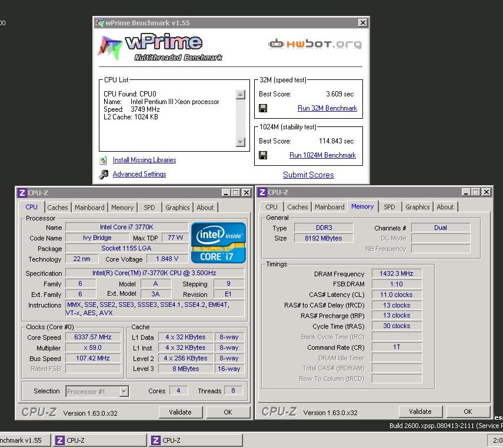Screen dimensions: 503x448
Task: Click the 32M best score 3.609 sec
Action: click(339, 94)
